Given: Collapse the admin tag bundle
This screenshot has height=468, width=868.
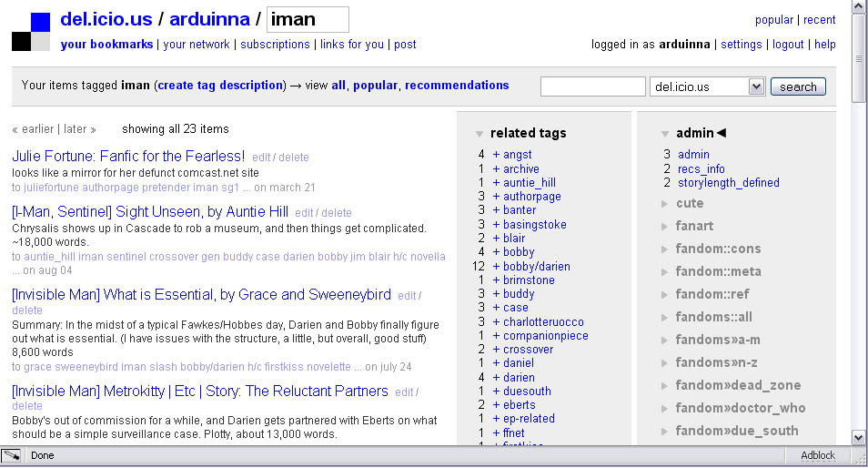Looking at the screenshot, I should click(665, 134).
